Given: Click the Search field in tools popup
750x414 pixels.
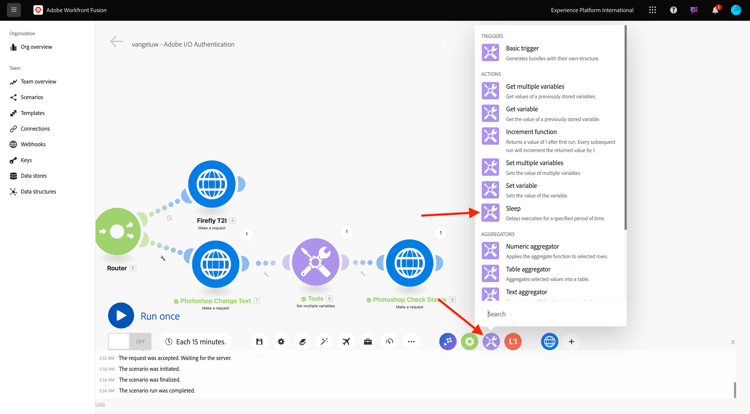Looking at the screenshot, I should [550, 314].
